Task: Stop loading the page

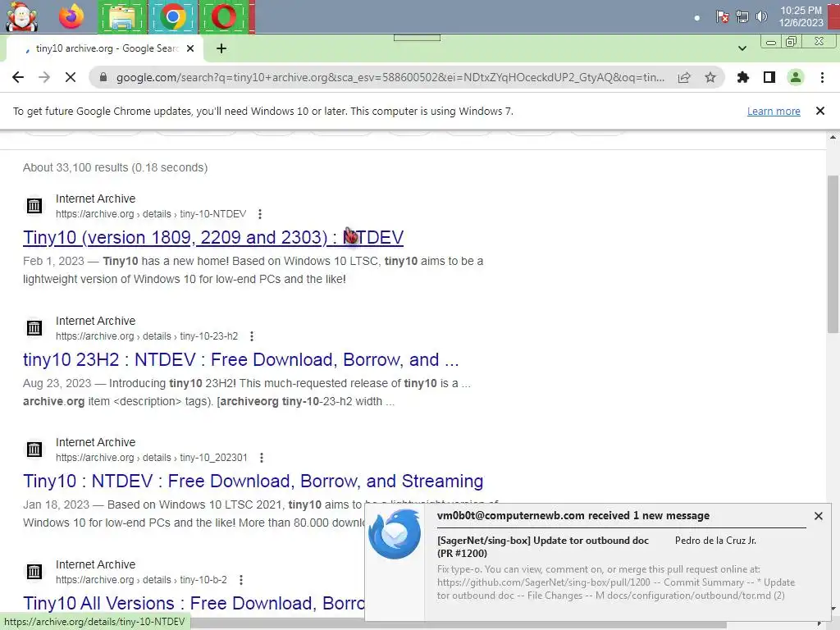Action: (71, 77)
